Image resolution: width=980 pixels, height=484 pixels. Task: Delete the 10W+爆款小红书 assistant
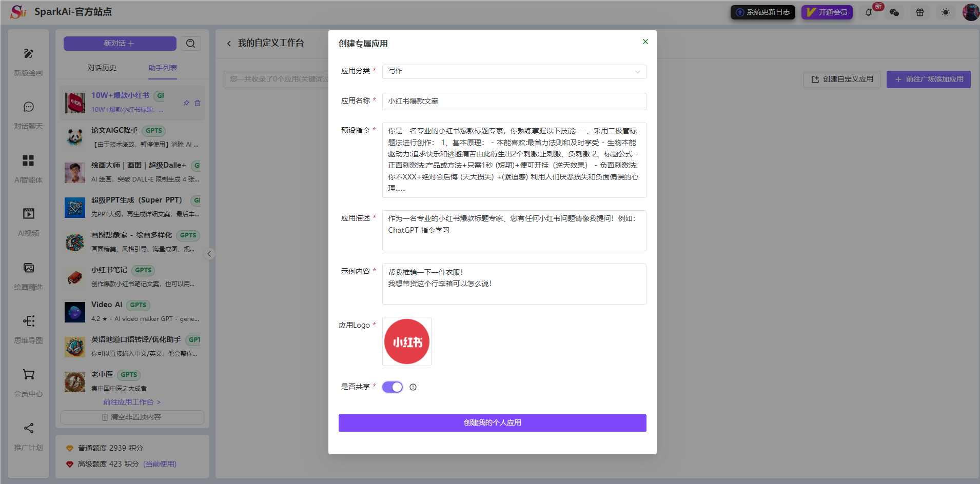pos(198,103)
